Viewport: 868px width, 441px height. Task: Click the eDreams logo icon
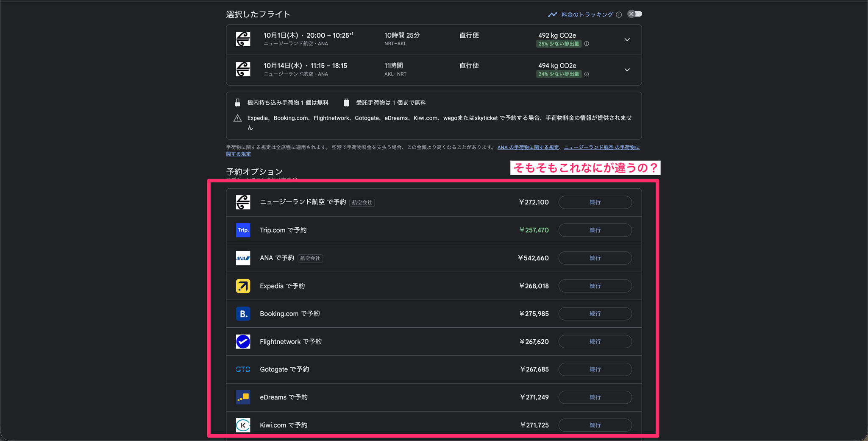click(x=243, y=397)
